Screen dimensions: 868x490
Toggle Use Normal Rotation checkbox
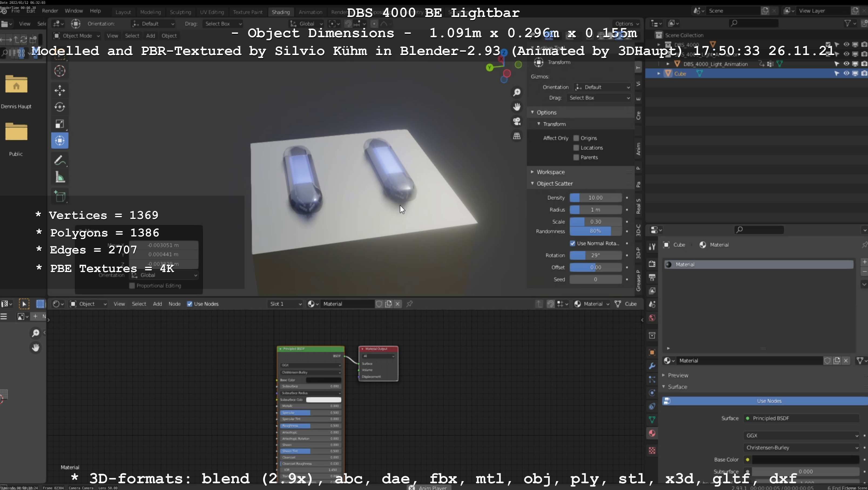[572, 243]
